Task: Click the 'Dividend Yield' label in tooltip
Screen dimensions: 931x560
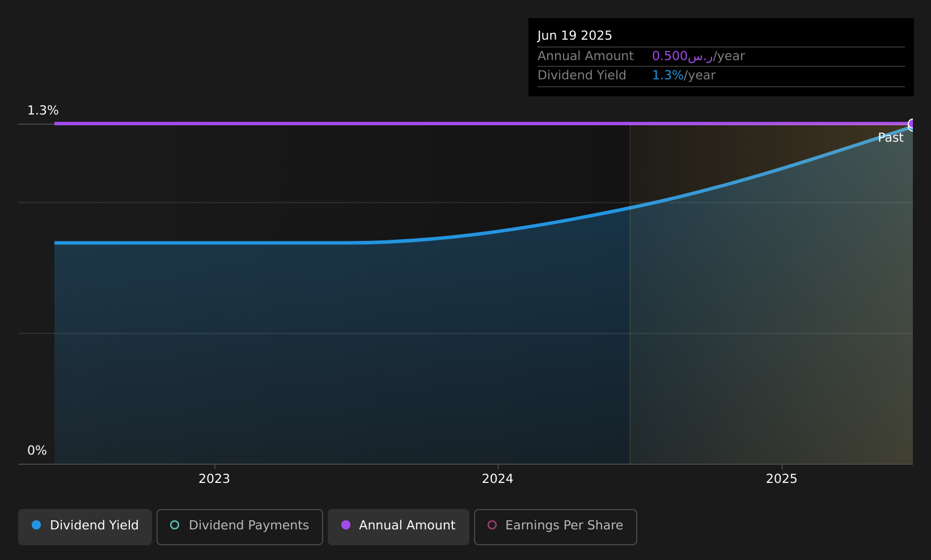Action: point(582,75)
